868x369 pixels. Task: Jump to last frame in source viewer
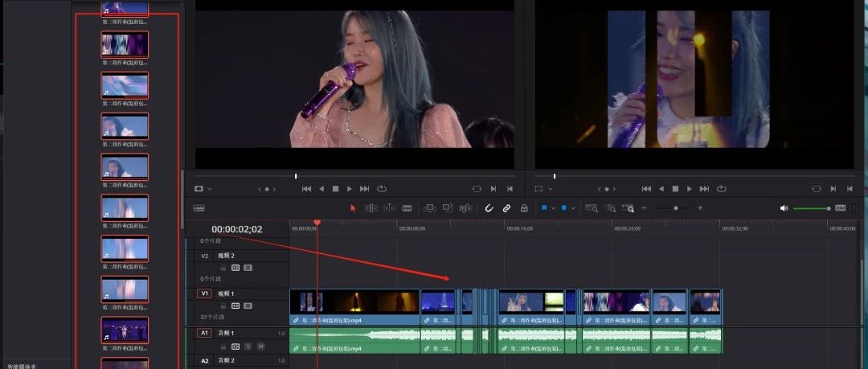[x=364, y=189]
